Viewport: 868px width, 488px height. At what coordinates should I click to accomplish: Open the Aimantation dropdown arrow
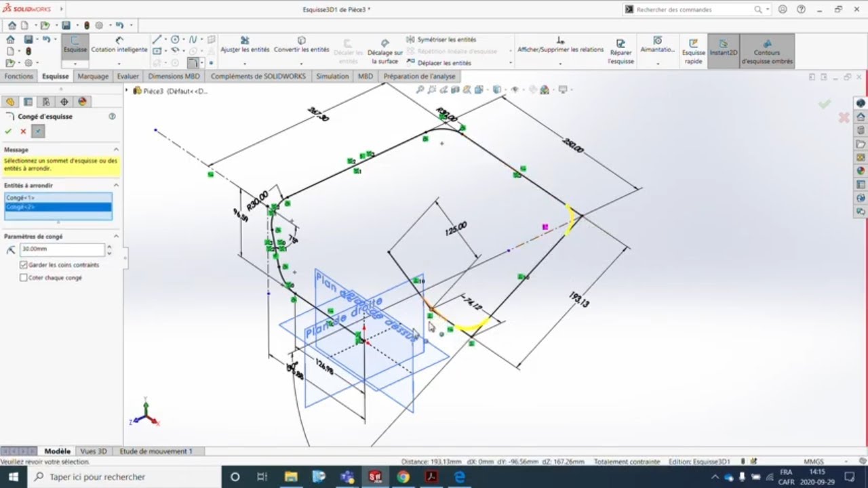[x=658, y=64]
